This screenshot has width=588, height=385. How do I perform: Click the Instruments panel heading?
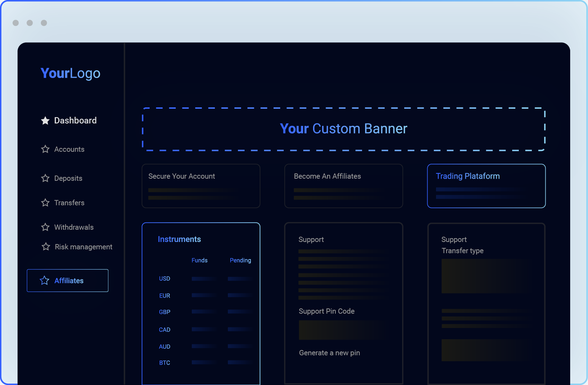179,239
